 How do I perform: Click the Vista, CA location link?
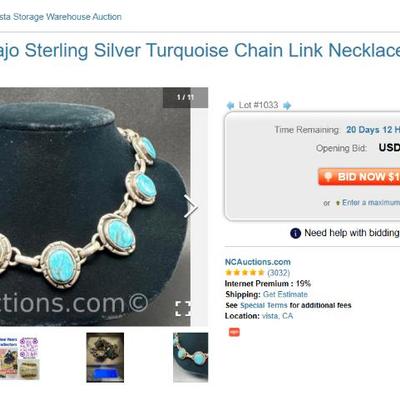point(278,316)
